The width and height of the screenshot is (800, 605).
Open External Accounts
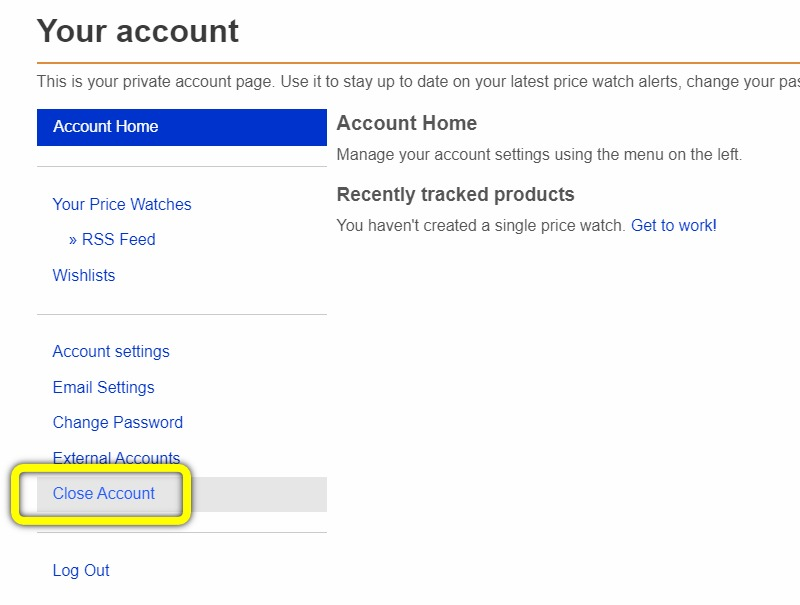(116, 458)
